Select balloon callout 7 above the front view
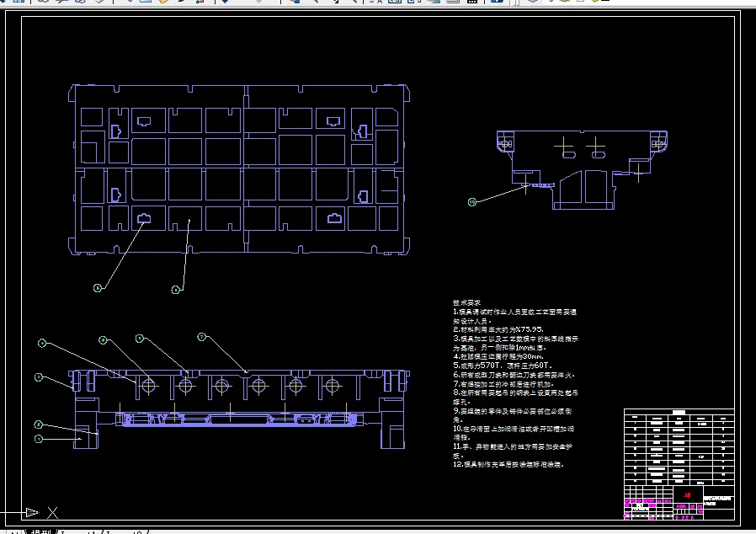756x534 pixels. (x=201, y=337)
